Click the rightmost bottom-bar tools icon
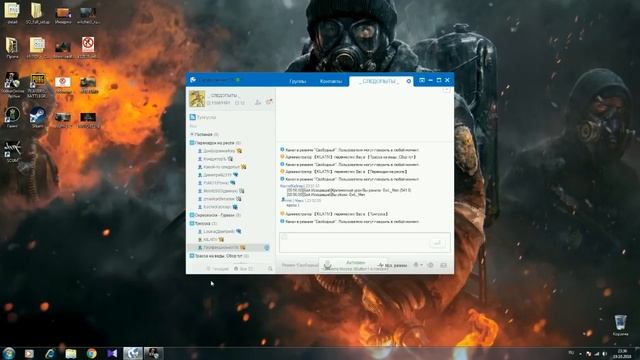The height and width of the screenshot is (360, 640). 444,265
